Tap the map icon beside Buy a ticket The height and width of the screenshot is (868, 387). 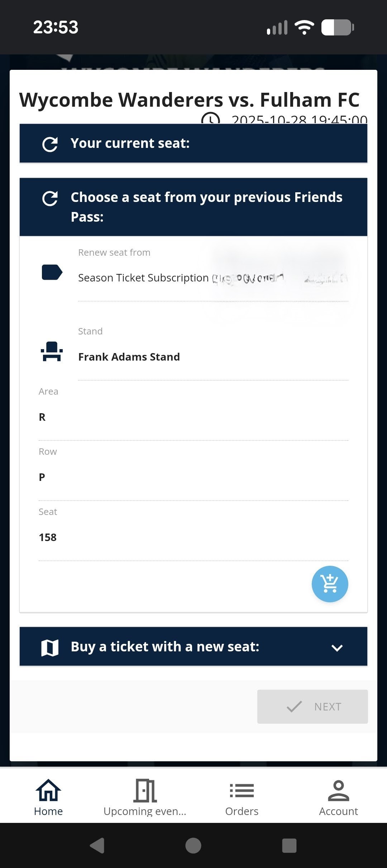point(50,647)
